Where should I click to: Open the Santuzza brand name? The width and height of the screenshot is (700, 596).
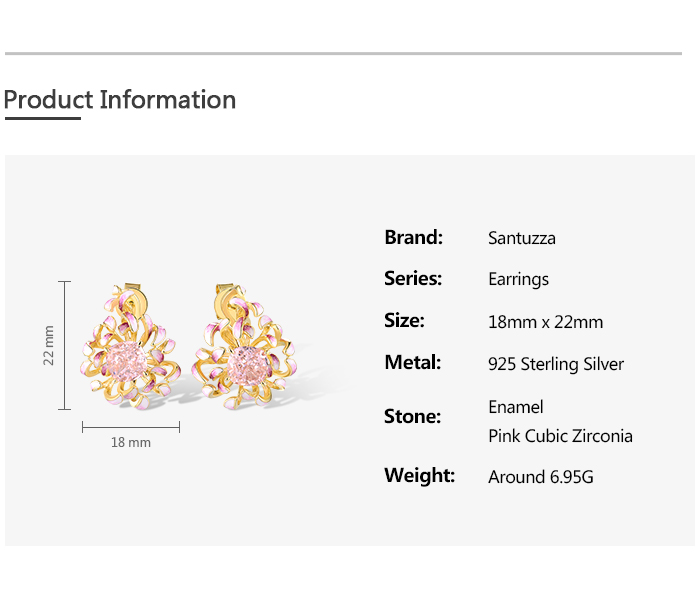pyautogui.click(x=522, y=238)
